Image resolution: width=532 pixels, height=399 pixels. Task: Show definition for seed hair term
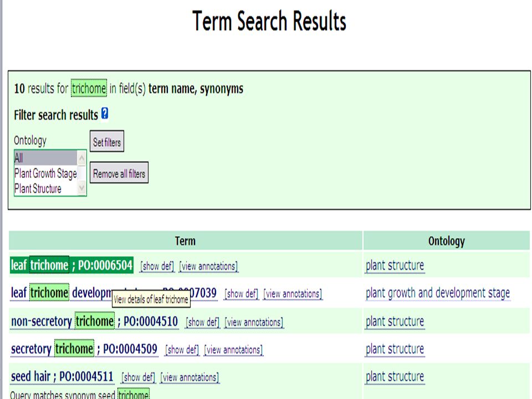tap(139, 377)
